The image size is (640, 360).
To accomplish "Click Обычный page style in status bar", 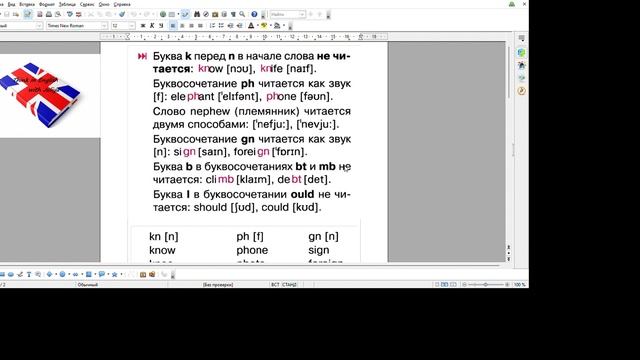I will coord(87,284).
